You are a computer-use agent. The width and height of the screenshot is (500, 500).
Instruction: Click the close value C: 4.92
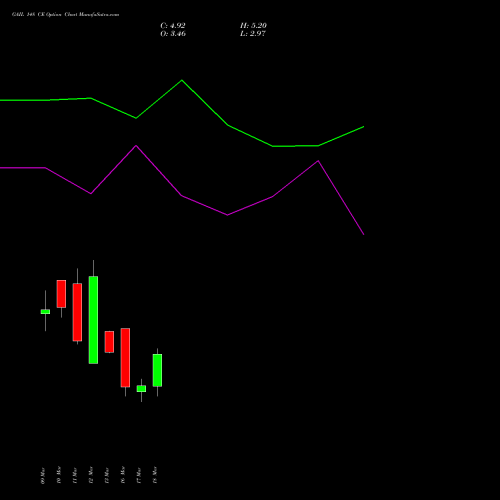point(173,26)
